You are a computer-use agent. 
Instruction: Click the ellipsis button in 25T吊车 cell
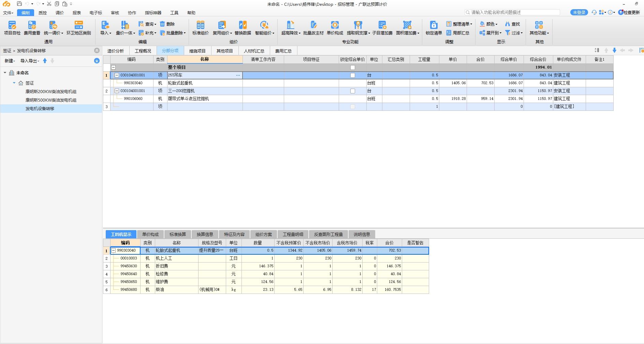tap(238, 75)
